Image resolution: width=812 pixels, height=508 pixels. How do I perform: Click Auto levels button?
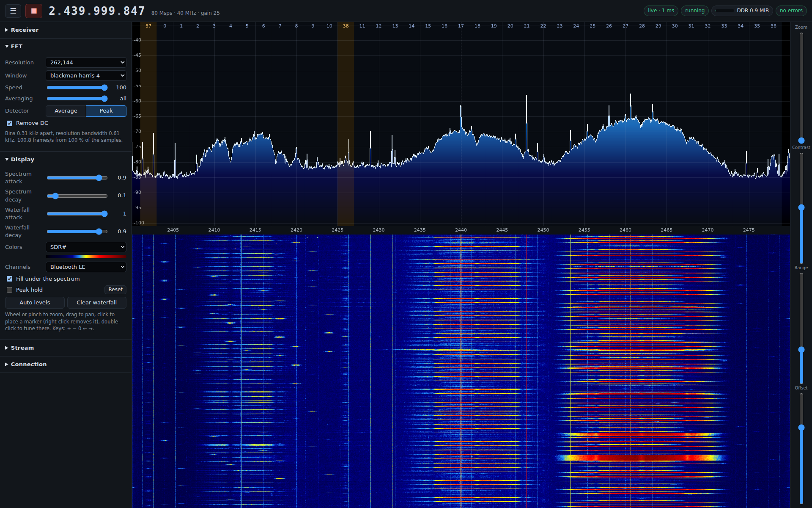pyautogui.click(x=35, y=303)
